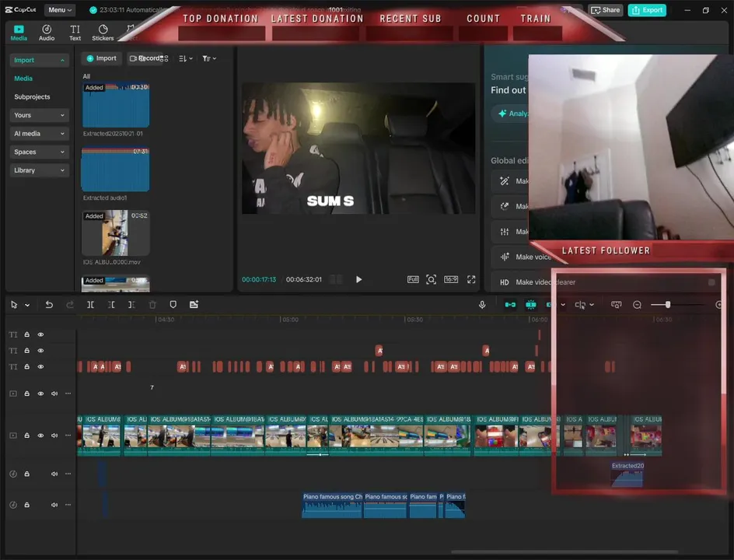Screen dimensions: 734x560
Task: Switch to the Audio tab
Action: [47, 33]
